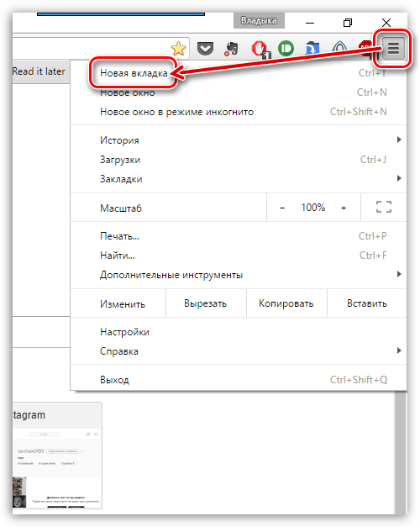Restore down the browser window
The height and width of the screenshot is (527, 420).
pyautogui.click(x=348, y=23)
